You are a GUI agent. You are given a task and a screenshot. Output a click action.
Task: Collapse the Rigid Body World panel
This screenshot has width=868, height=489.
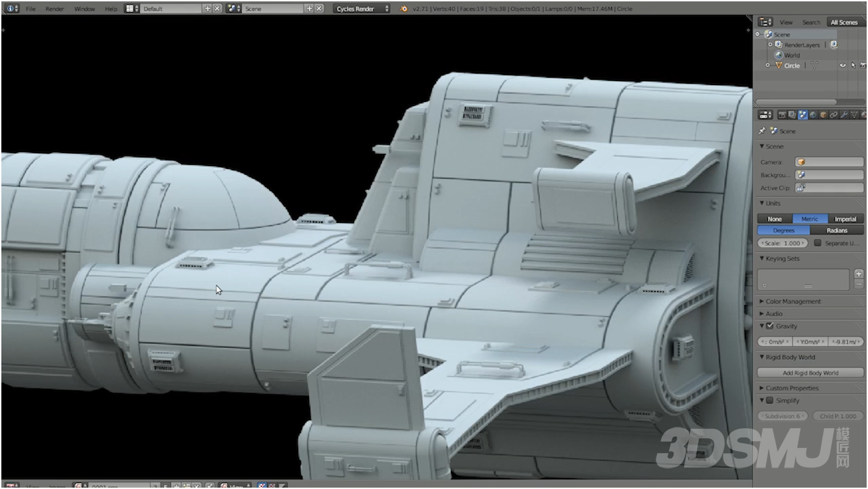point(762,357)
